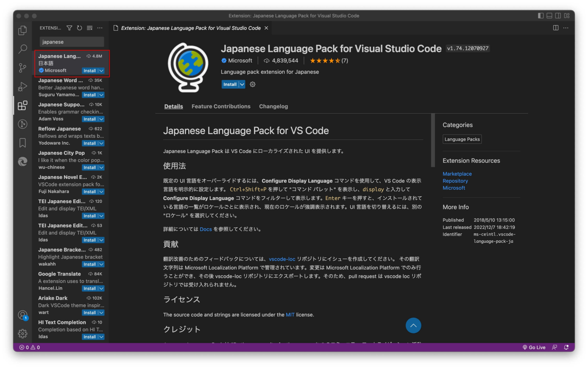Switch to the Feature Contributions tab

pos(221,106)
